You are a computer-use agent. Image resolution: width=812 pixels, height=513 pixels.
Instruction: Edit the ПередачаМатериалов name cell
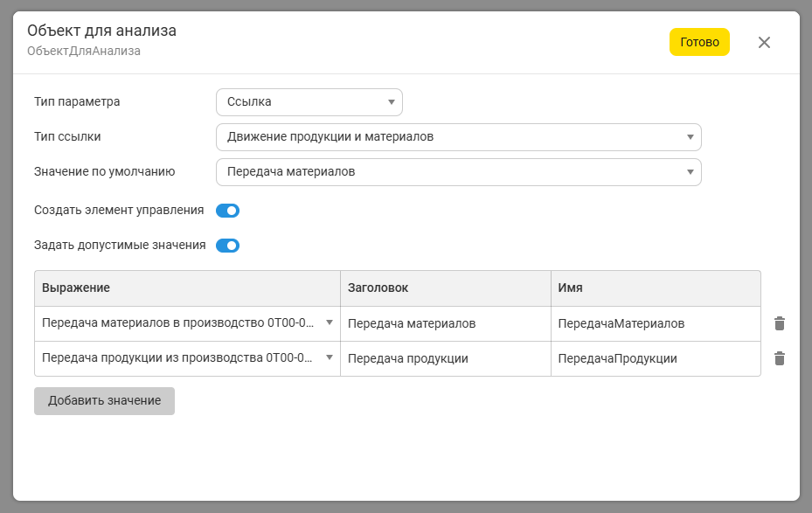coord(656,323)
